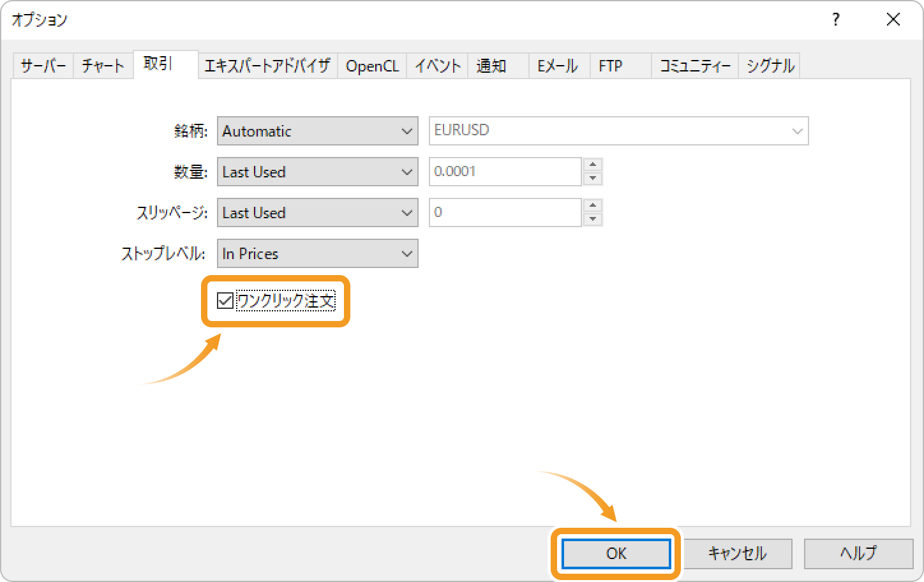Select the シグナル tab

[x=770, y=66]
